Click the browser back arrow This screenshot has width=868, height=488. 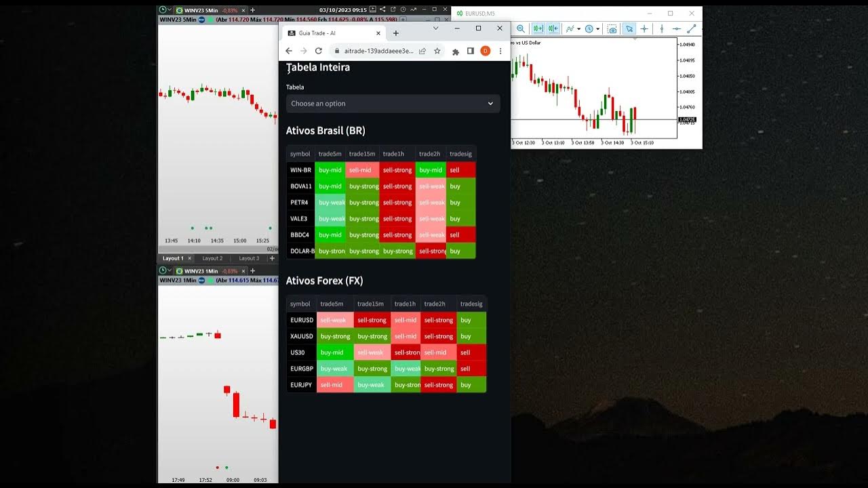[x=289, y=51]
